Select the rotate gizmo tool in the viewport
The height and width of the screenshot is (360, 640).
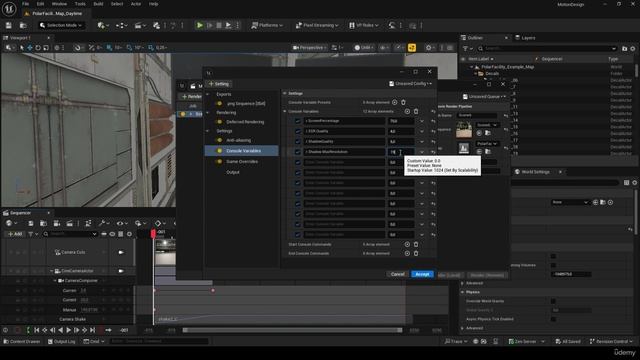pos(38,48)
